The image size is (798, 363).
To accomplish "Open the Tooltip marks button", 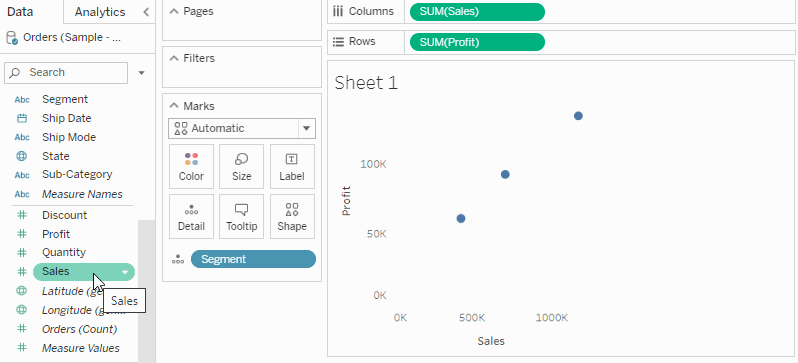I will coord(242,216).
